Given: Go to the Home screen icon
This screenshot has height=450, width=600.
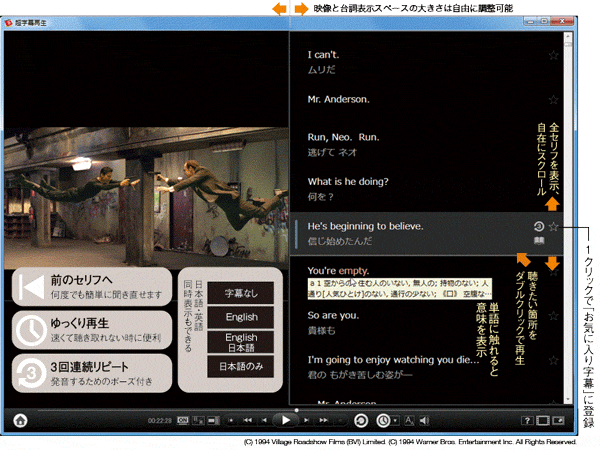Looking at the screenshot, I should pos(20,421).
